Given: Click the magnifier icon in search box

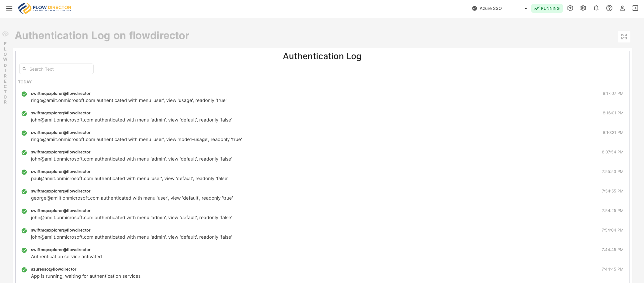Looking at the screenshot, I should click(x=24, y=69).
